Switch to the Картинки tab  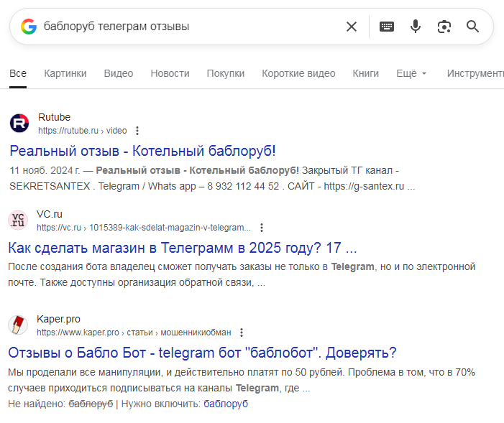(x=65, y=73)
